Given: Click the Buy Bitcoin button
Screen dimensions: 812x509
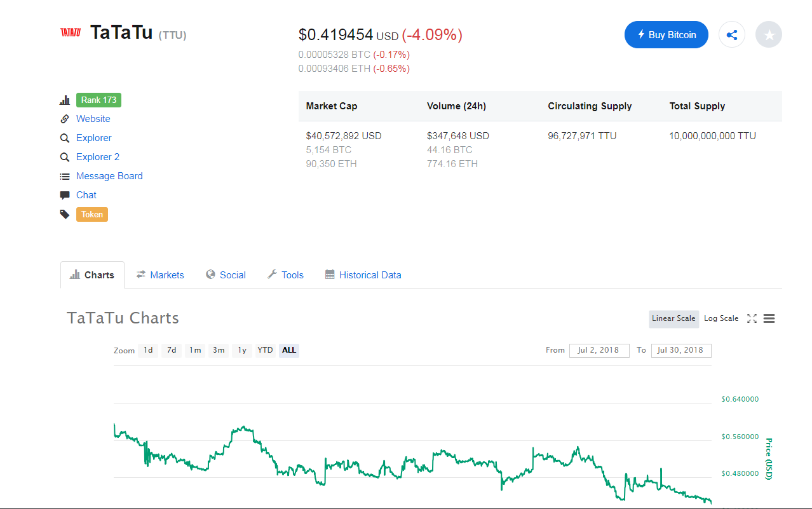Looking at the screenshot, I should pos(667,35).
